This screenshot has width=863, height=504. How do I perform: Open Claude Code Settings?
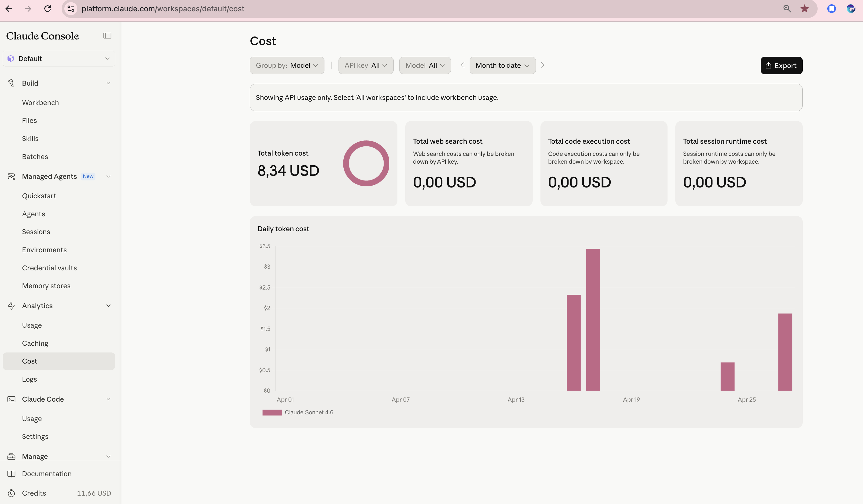[x=35, y=436]
